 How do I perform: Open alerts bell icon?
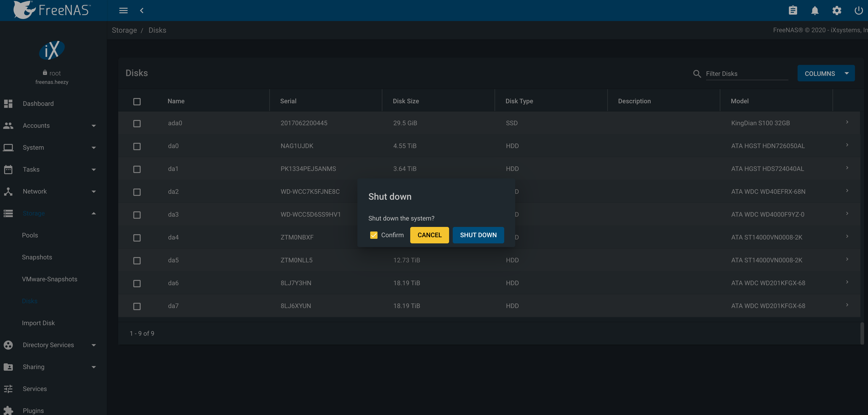(815, 11)
